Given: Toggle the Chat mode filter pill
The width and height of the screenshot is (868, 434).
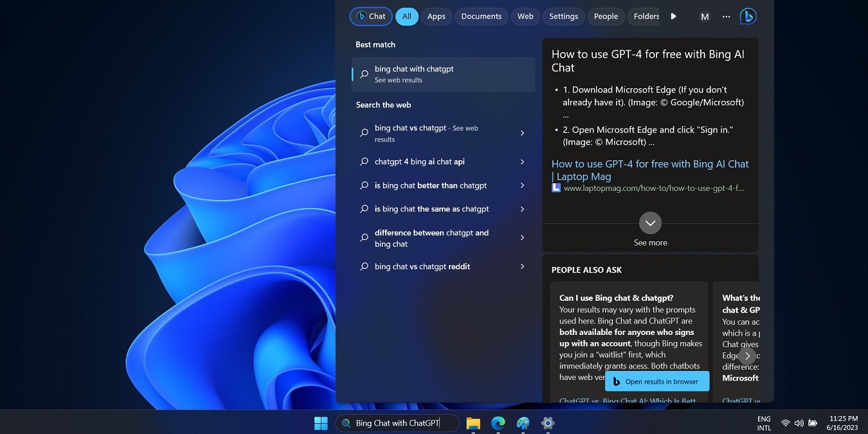Looking at the screenshot, I should (x=370, y=16).
